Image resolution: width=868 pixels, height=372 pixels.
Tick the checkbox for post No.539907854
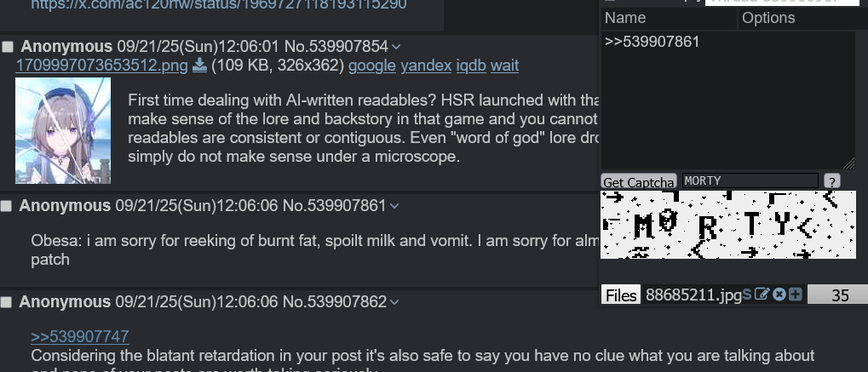(8, 47)
